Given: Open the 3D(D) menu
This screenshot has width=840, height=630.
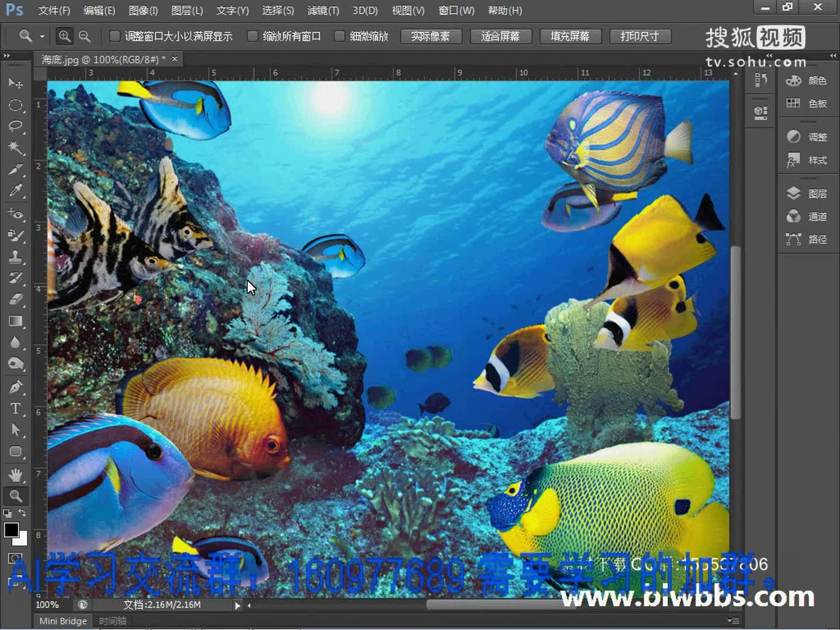Looking at the screenshot, I should (x=365, y=10).
